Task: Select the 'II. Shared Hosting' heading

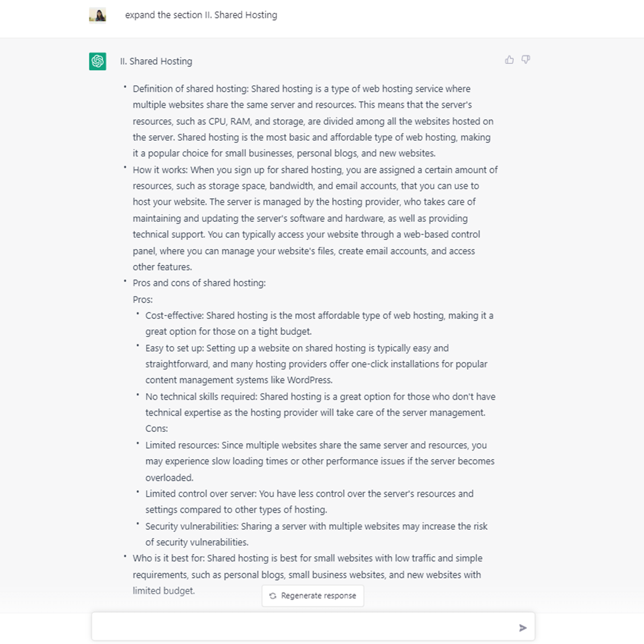Action: coord(156,61)
